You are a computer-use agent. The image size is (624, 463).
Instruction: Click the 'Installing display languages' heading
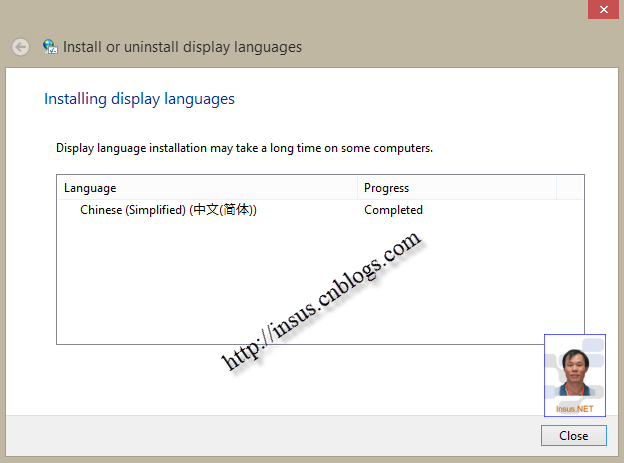139,99
